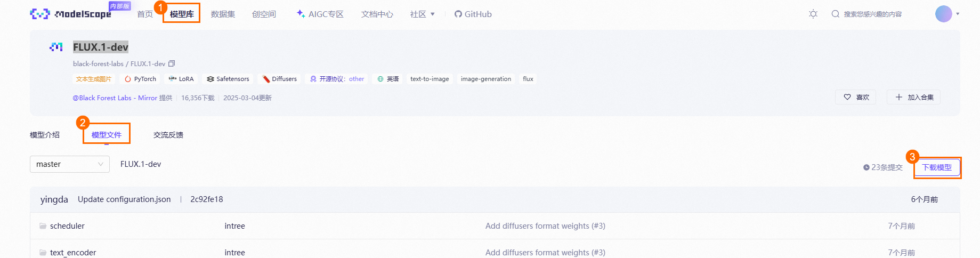Copy the model path black-forest-labs/FLUX.1-dev icon

(172, 63)
